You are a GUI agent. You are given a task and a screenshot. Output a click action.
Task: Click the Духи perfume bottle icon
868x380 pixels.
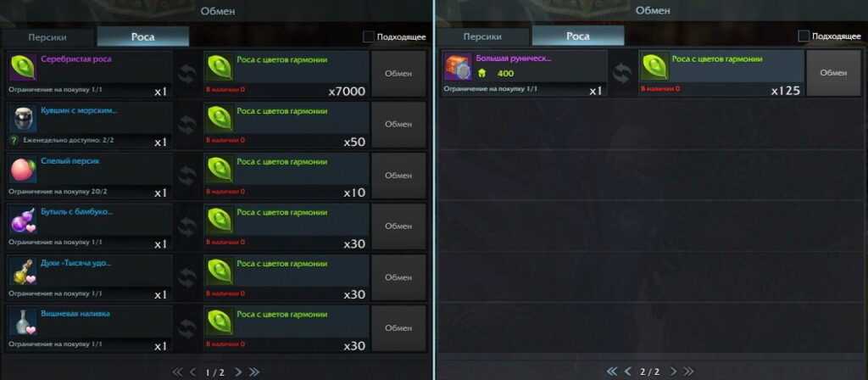(23, 271)
